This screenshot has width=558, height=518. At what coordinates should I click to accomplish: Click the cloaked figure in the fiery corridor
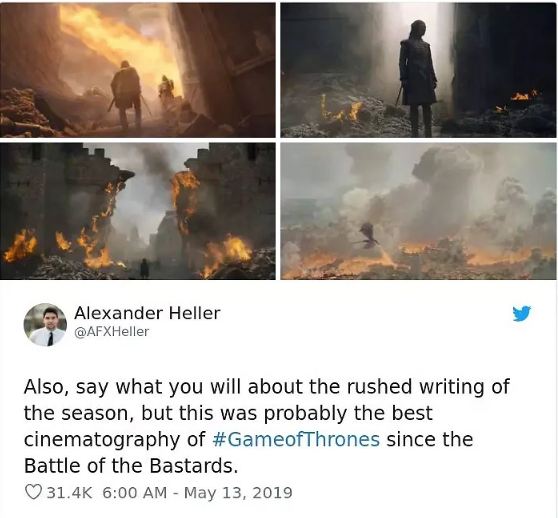coord(126,94)
